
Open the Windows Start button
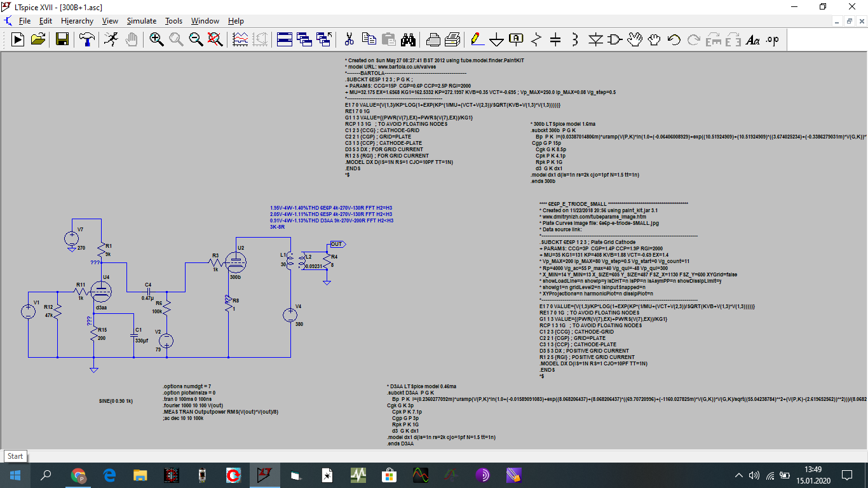14,475
